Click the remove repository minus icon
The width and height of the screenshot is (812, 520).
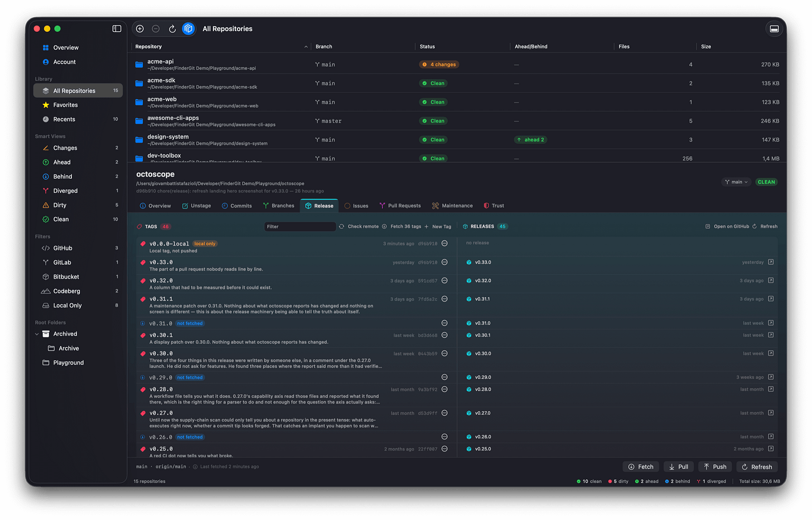[x=156, y=28]
